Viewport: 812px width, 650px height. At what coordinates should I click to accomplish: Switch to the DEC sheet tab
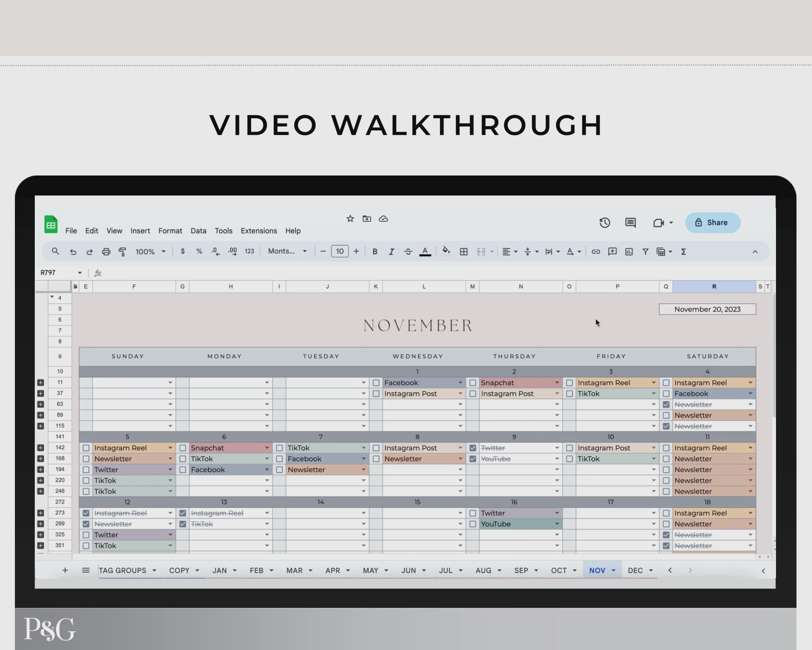click(635, 570)
